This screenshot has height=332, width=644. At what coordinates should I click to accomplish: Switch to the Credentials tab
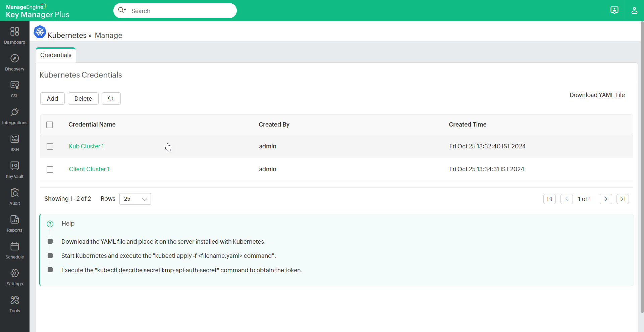tap(55, 55)
